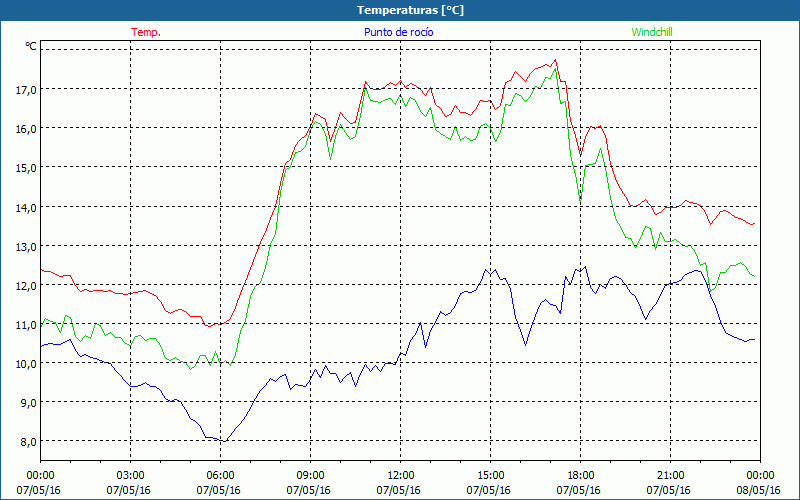This screenshot has width=800, height=500.
Task: Click the 9,0 y-axis value
Action: coord(29,403)
